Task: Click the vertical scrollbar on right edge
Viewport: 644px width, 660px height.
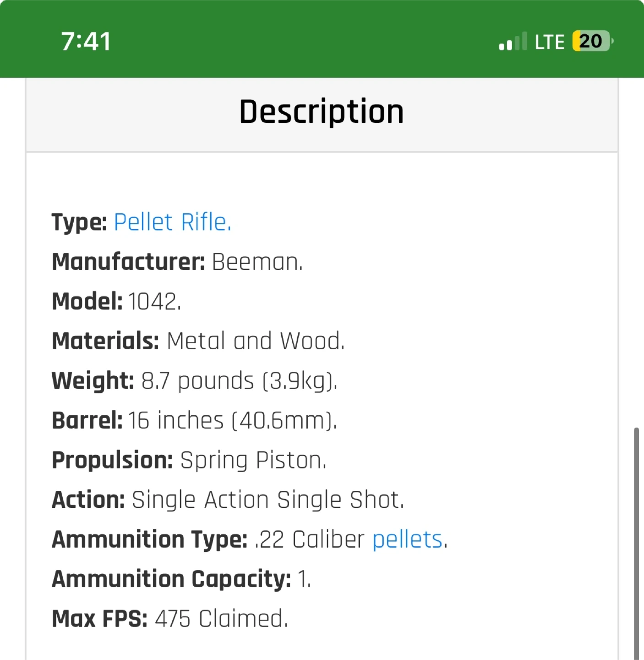Action: pyautogui.click(x=636, y=541)
